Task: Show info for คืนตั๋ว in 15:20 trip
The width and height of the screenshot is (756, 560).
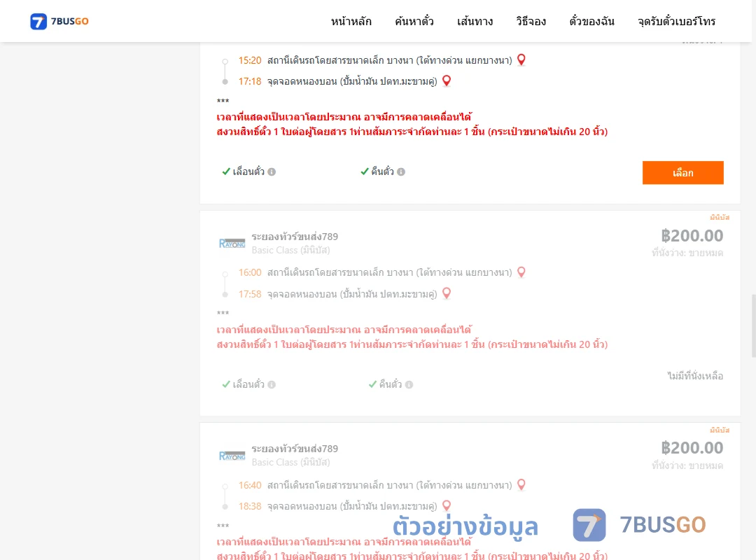Action: (401, 171)
